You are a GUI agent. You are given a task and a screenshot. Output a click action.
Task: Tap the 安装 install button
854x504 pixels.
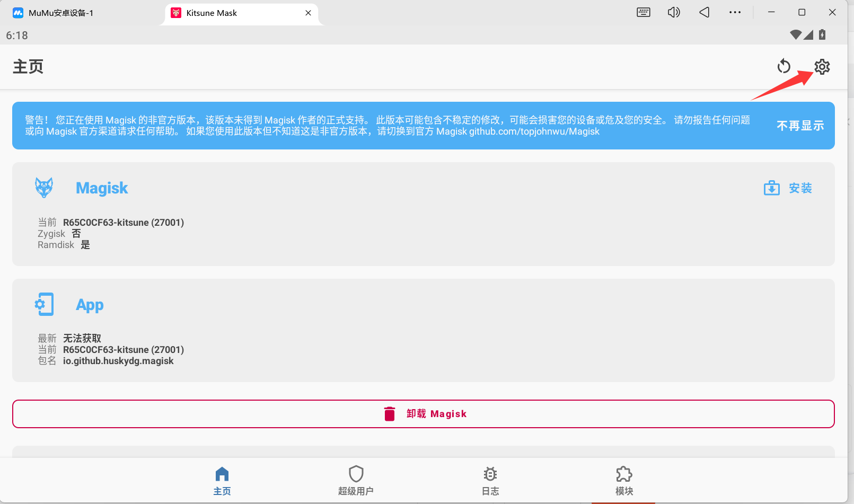[788, 188]
